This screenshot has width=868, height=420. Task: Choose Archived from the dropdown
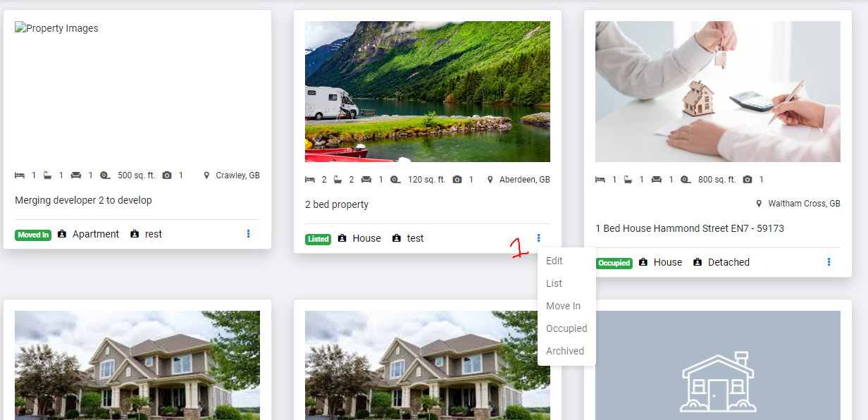pos(565,351)
